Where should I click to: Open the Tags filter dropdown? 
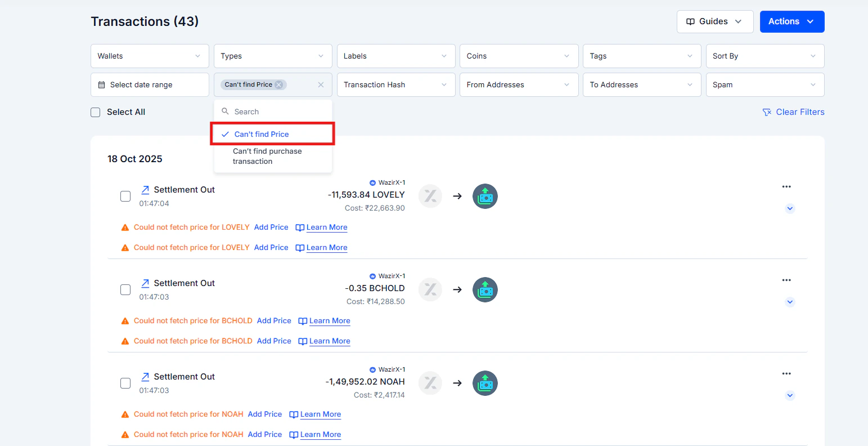(x=642, y=56)
